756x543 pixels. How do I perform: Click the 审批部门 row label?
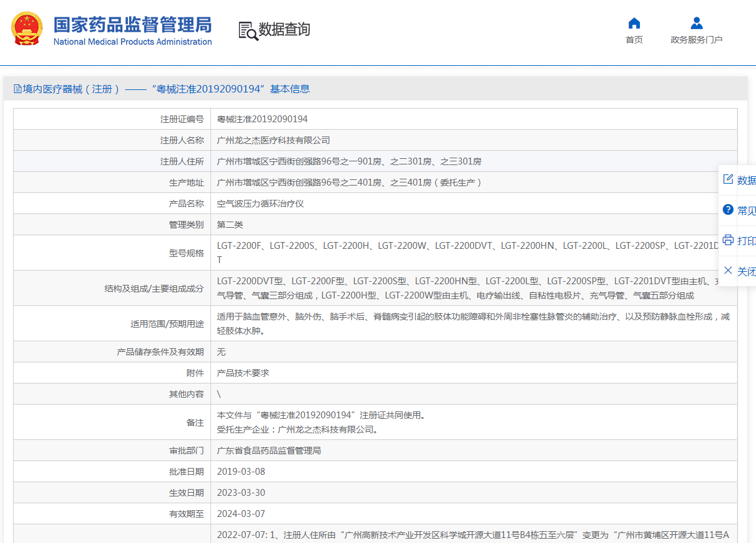[x=186, y=451]
